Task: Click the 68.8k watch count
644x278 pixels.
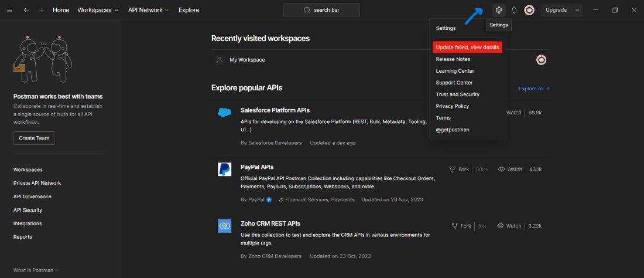Action: [535, 112]
